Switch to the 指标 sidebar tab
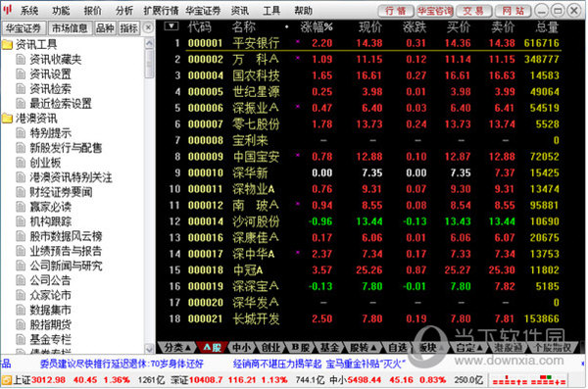 click(129, 27)
